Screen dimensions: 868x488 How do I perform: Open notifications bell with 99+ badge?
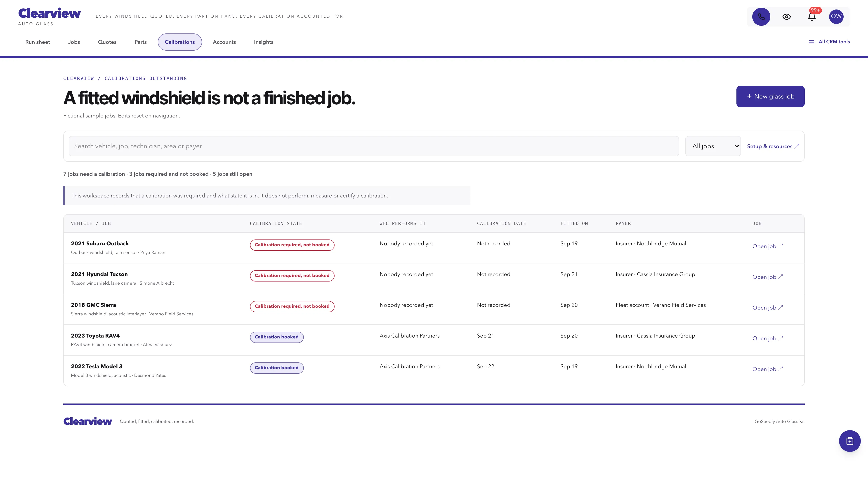pyautogui.click(x=812, y=16)
